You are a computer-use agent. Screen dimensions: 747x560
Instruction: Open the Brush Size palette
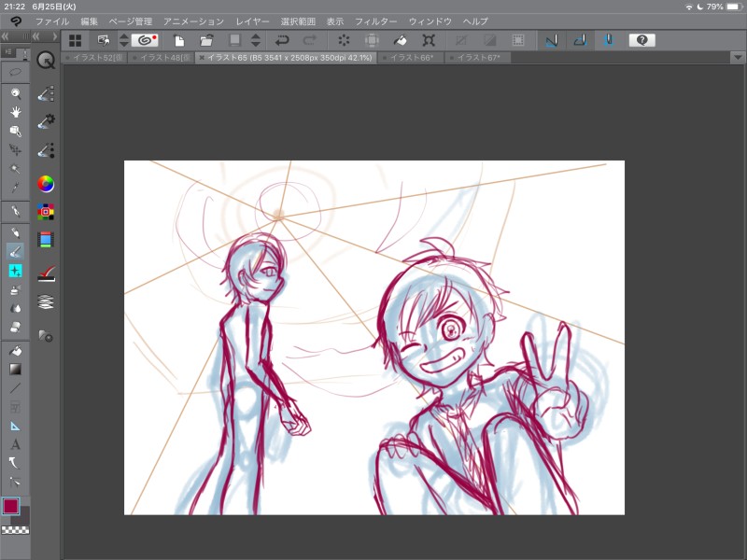tap(46, 150)
